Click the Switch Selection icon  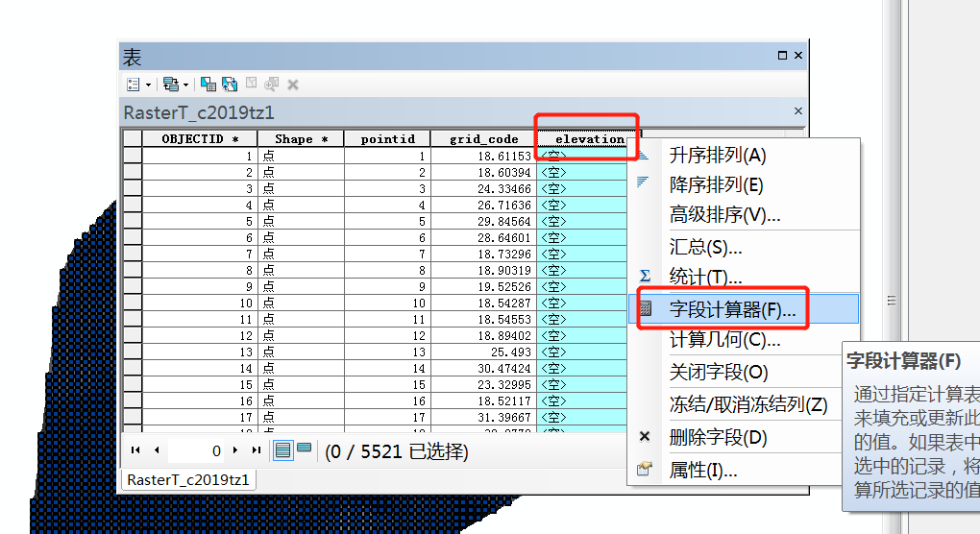[x=230, y=85]
